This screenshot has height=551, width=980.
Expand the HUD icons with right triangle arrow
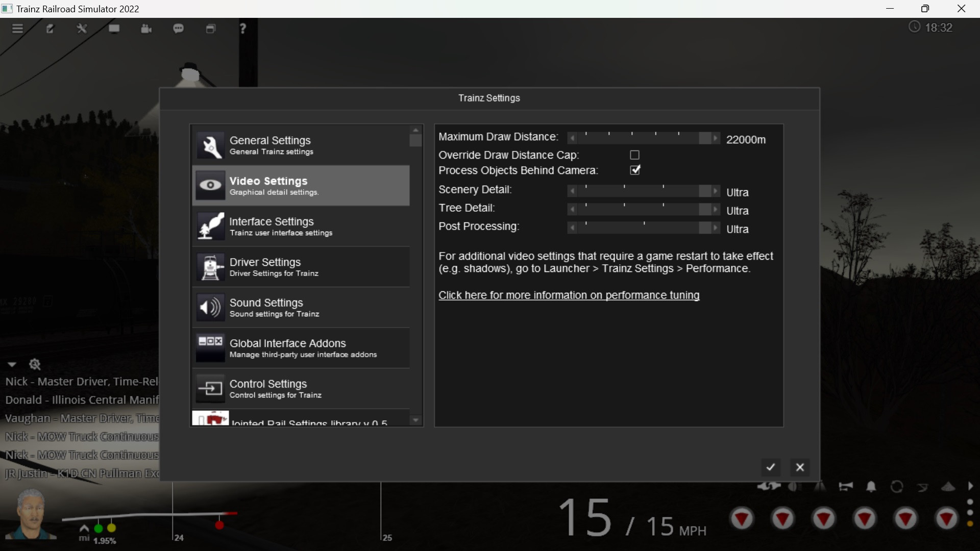tap(970, 487)
